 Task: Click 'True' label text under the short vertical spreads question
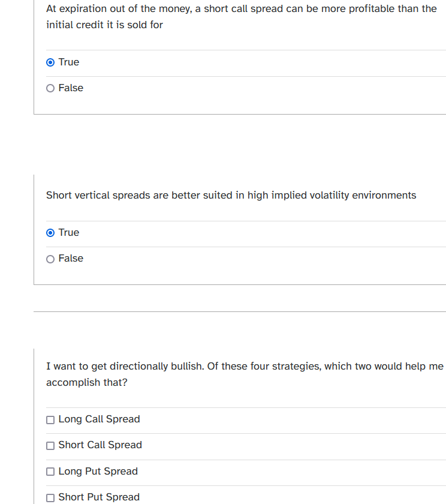point(69,233)
